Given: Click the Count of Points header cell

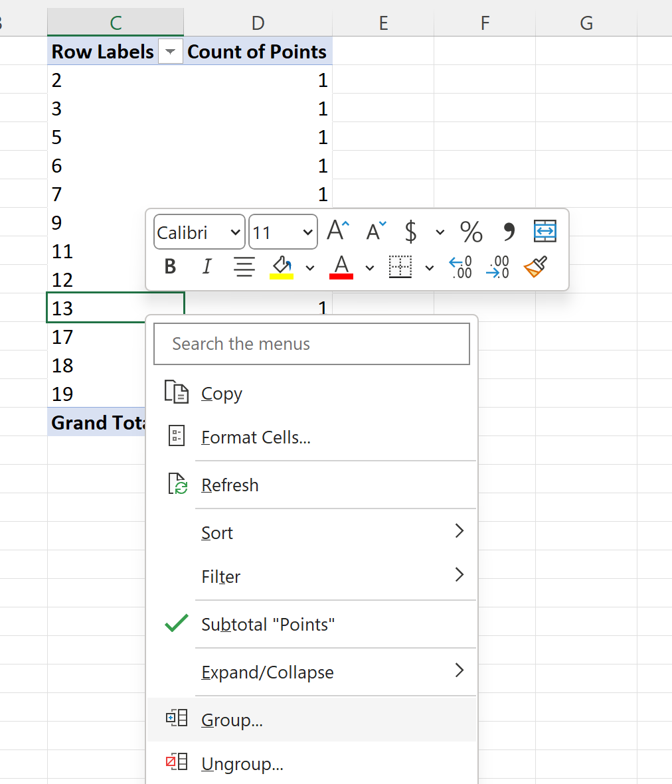Looking at the screenshot, I should click(258, 51).
